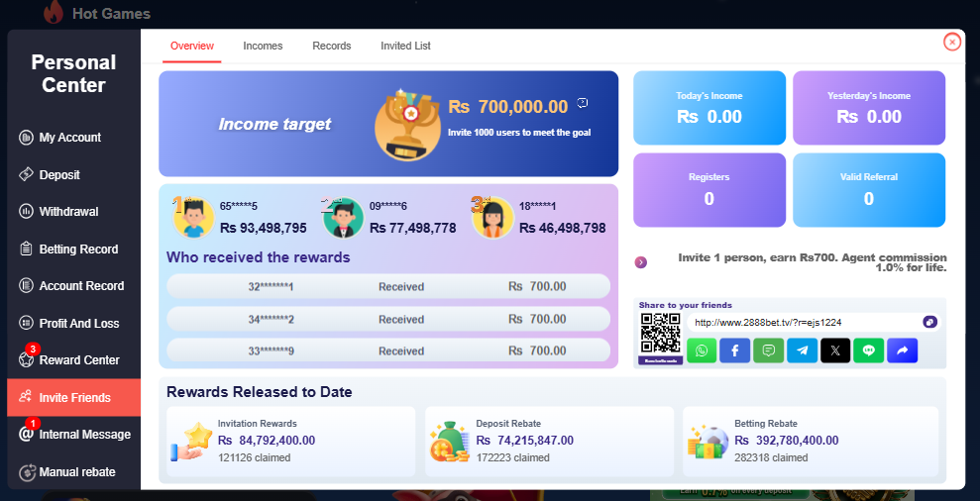Share invite link via Telegram
Viewport: 980px width, 501px height.
(802, 351)
